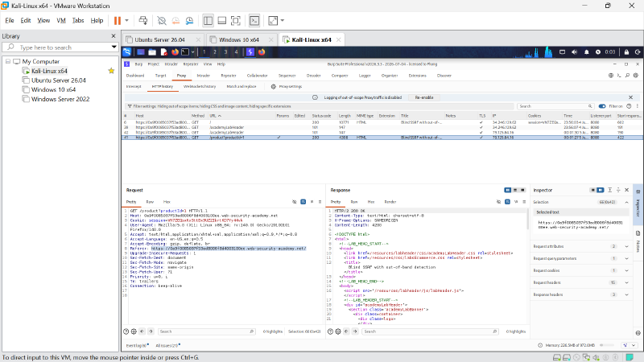Open All issues at bottom of Burp

click(167, 346)
